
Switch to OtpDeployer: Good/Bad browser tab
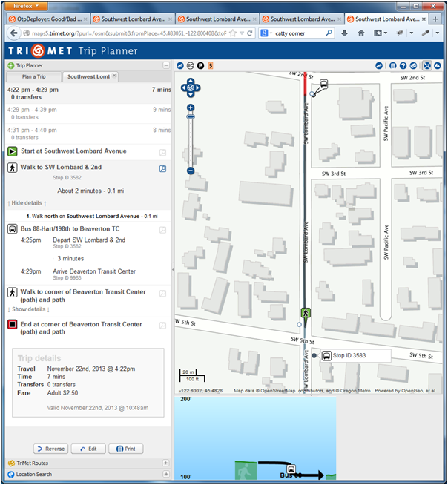(x=48, y=19)
